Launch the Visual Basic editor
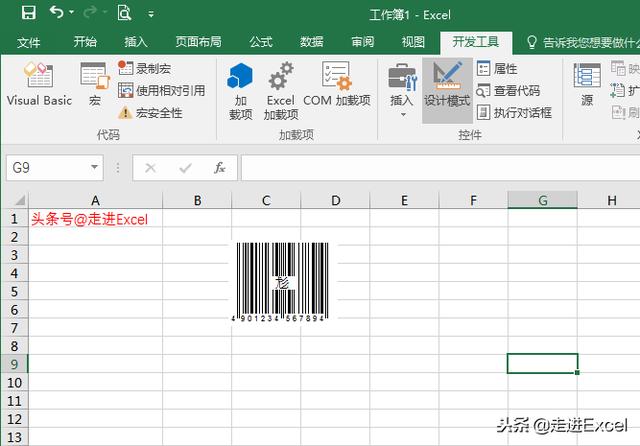 (x=39, y=84)
